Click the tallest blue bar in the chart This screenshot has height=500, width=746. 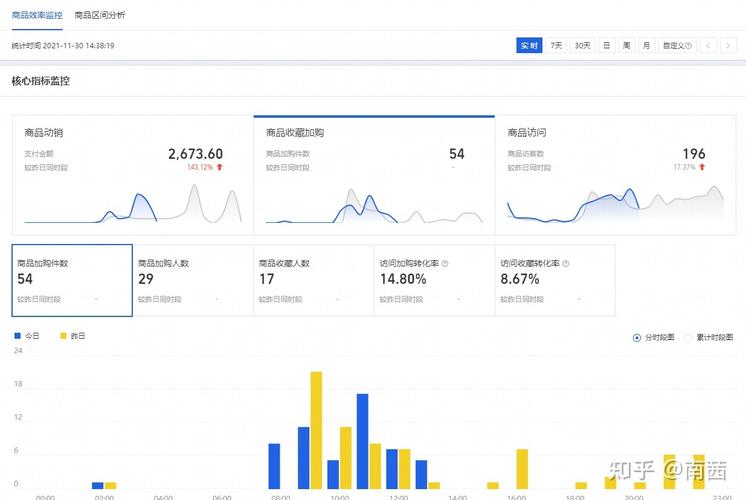click(363, 441)
